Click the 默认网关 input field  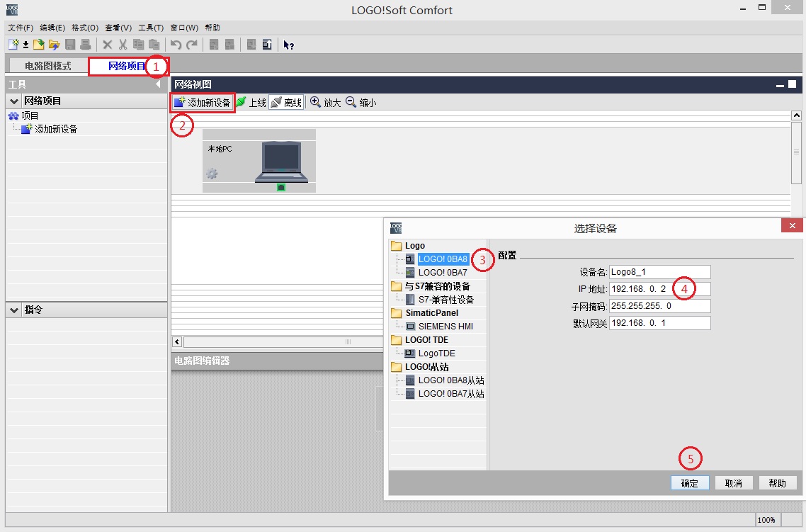[x=660, y=323]
